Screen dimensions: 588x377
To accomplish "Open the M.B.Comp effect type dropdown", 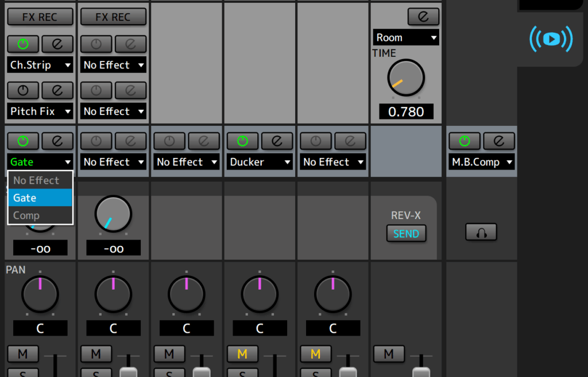I will click(x=482, y=162).
